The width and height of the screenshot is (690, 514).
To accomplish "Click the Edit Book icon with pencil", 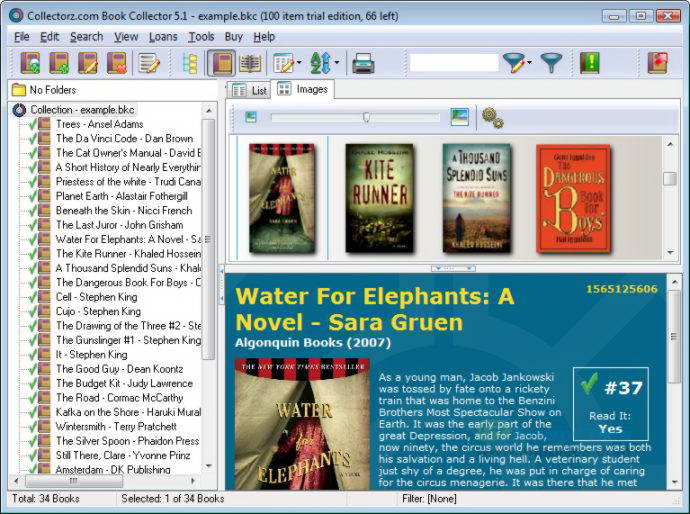I will pos(88,63).
